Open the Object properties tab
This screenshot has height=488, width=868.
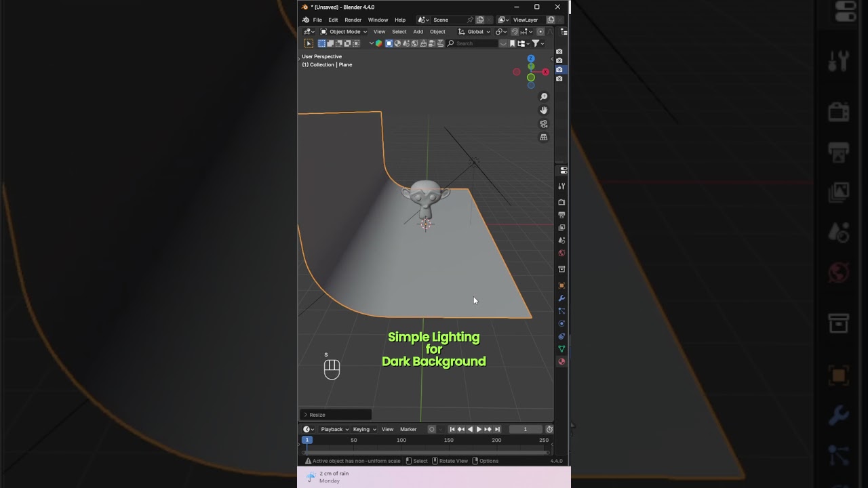tap(561, 285)
